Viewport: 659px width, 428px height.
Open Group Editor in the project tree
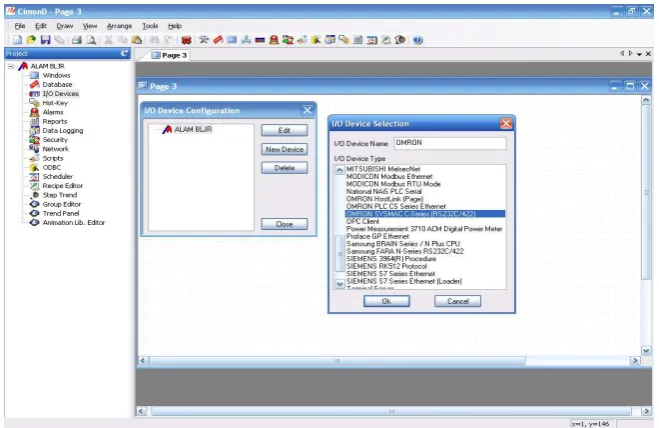tap(61, 204)
